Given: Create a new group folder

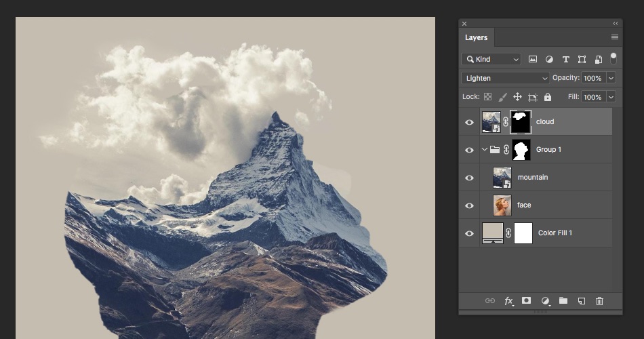Looking at the screenshot, I should (x=563, y=301).
